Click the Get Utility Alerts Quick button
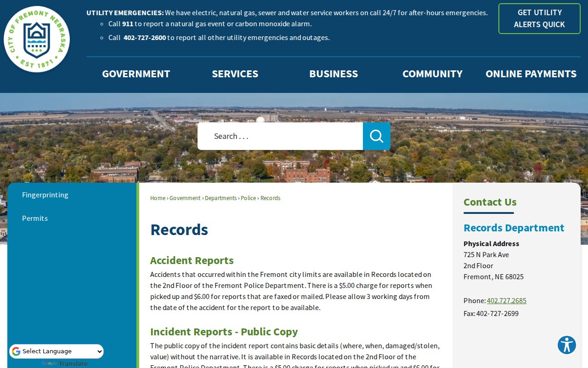The height and width of the screenshot is (368, 588). point(539,19)
